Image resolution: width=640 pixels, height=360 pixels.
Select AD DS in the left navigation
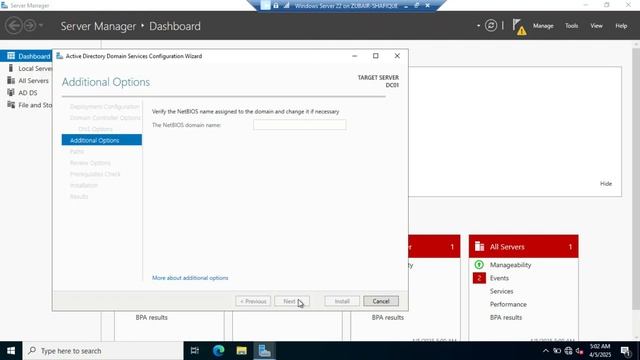coord(26,93)
